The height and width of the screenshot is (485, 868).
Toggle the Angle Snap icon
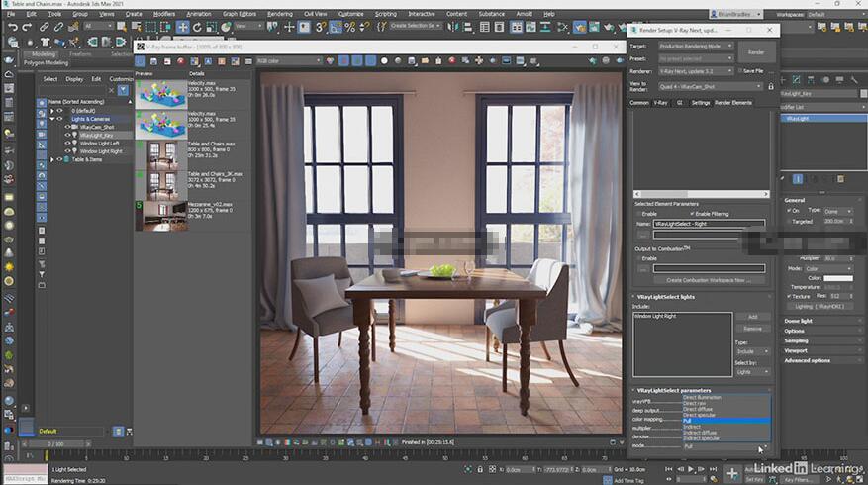[336, 27]
